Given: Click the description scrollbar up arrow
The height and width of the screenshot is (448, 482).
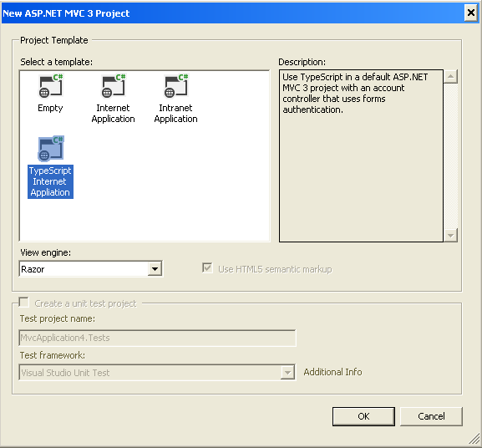Looking at the screenshot, I should point(450,77).
